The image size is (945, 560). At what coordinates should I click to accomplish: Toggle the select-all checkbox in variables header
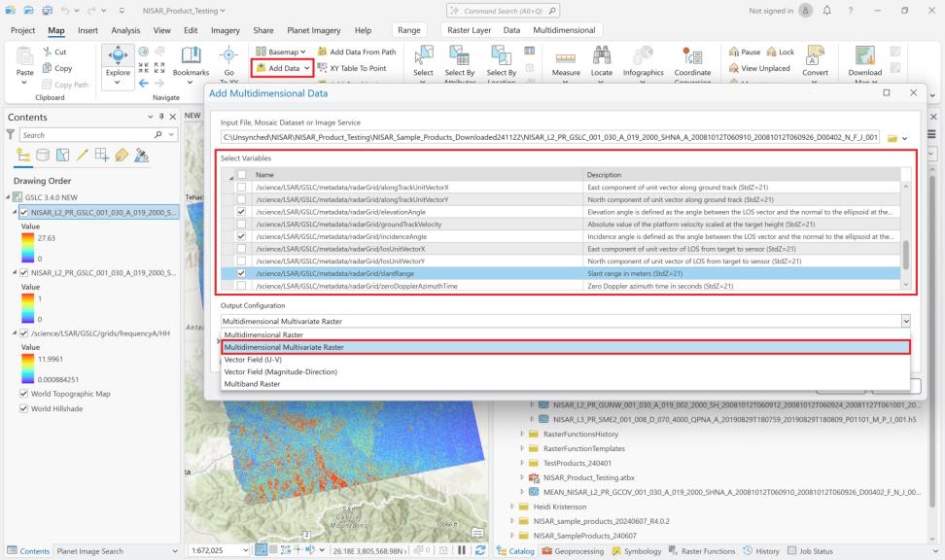coord(241,174)
